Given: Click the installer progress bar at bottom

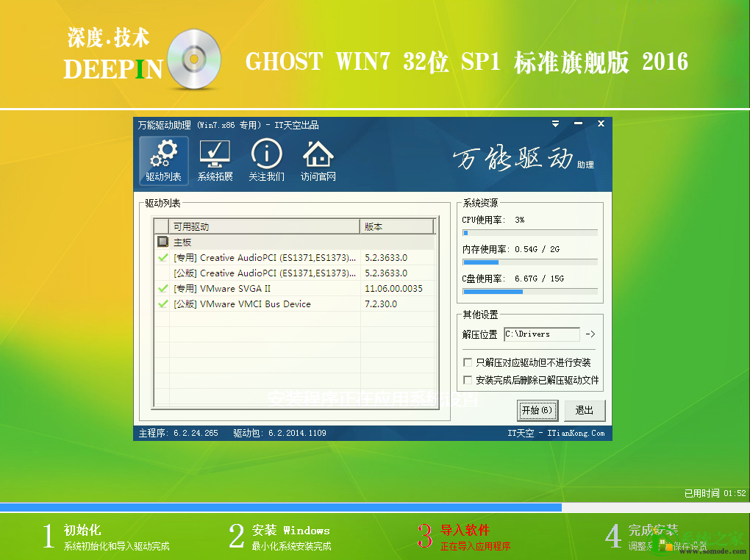Looking at the screenshot, I should [x=375, y=507].
